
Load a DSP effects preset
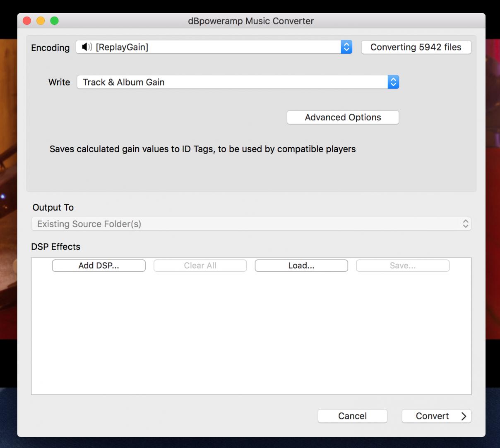point(301,266)
